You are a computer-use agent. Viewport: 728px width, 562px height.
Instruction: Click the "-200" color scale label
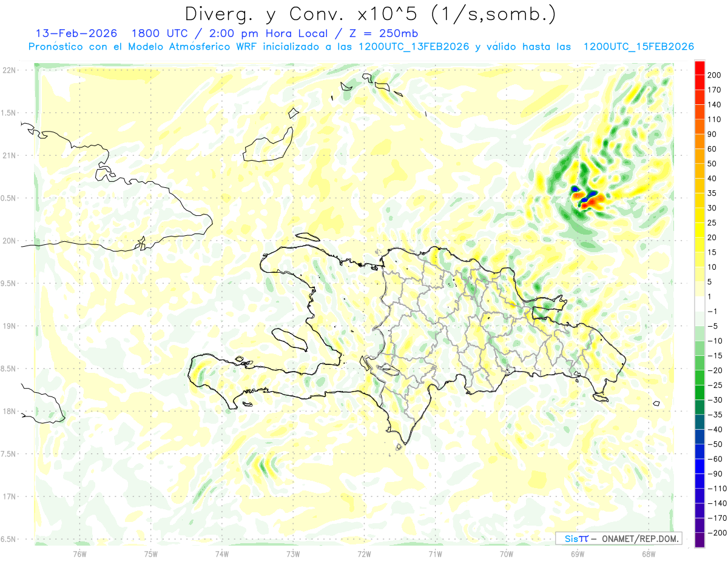click(x=717, y=533)
